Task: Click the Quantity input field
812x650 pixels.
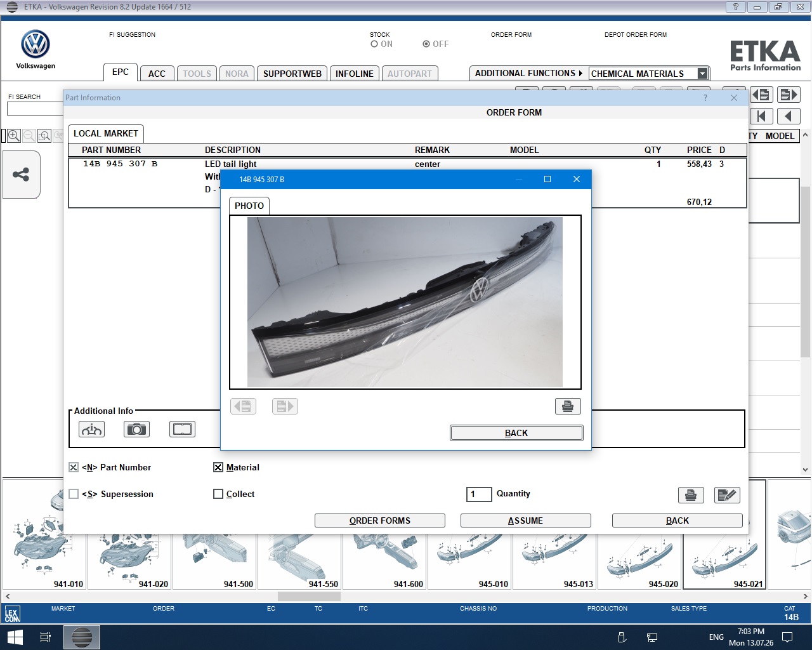Action: (479, 494)
